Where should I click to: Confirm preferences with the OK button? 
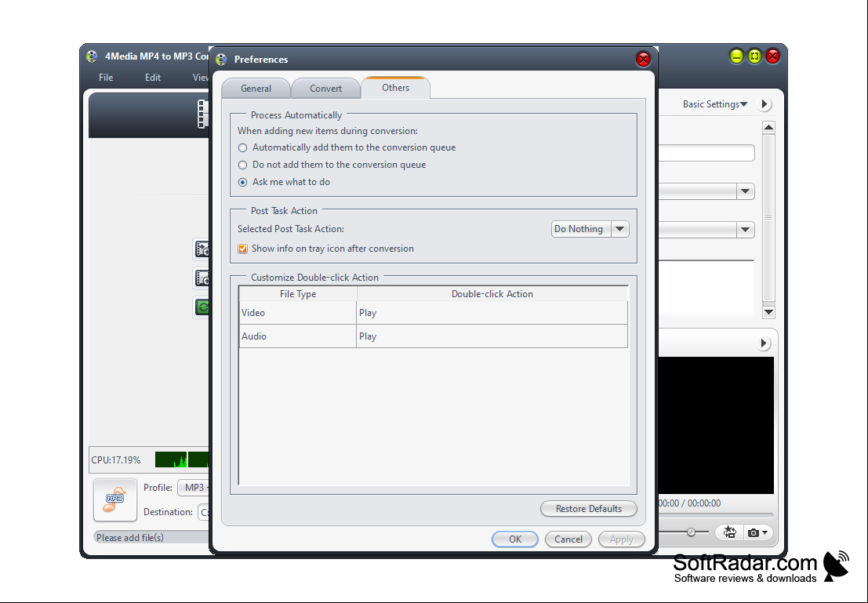[x=515, y=539]
